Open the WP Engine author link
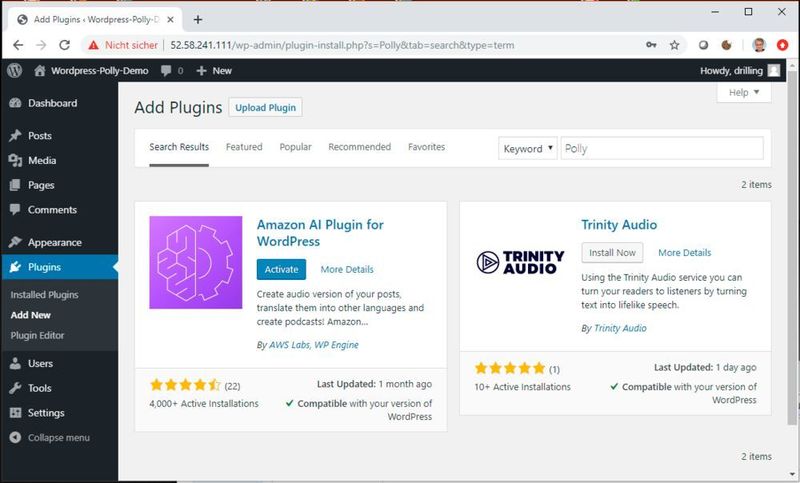This screenshot has height=483, width=800. (336, 345)
